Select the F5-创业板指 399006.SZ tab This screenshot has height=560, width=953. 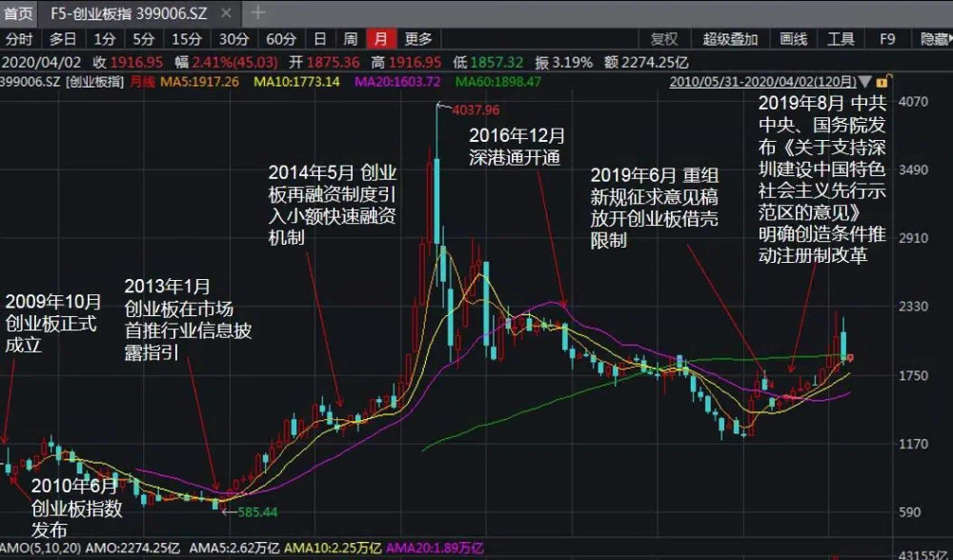[129, 13]
